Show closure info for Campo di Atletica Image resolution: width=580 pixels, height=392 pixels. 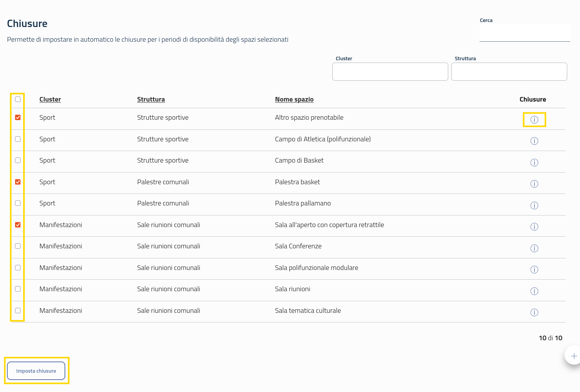tap(534, 141)
